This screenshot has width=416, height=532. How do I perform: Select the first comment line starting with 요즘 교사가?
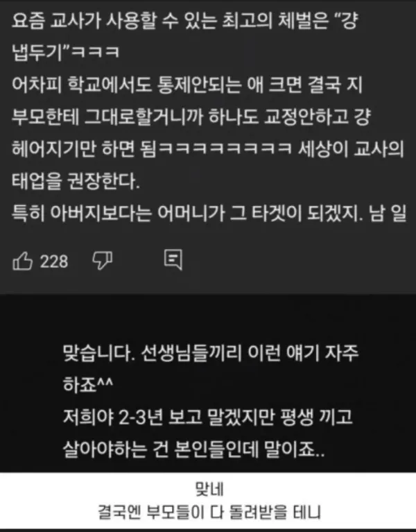(x=185, y=21)
